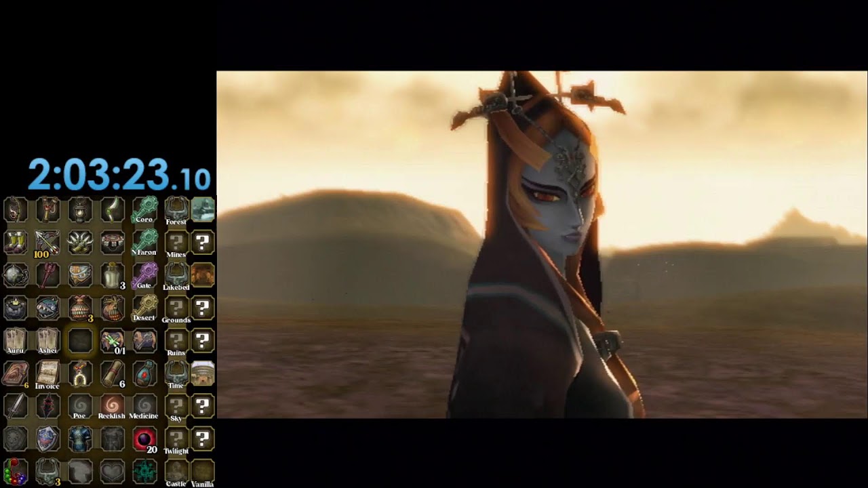Viewport: 868px width, 488px height.
Task: Click the scroll icon showing 6
Action: [113, 373]
